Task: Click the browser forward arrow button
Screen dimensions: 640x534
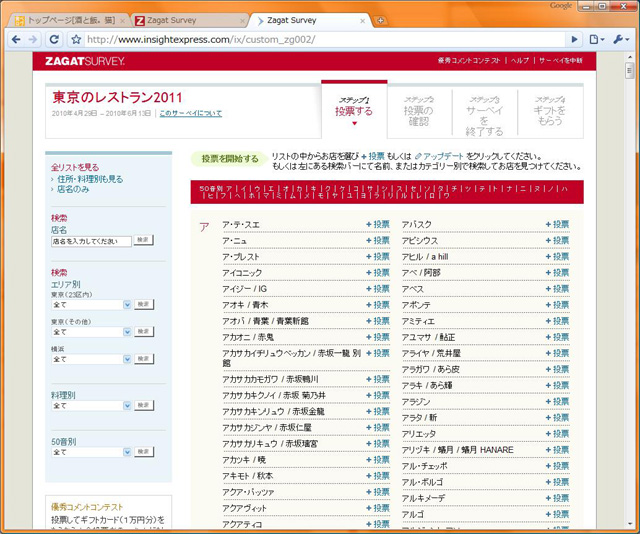Action: pos(33,39)
